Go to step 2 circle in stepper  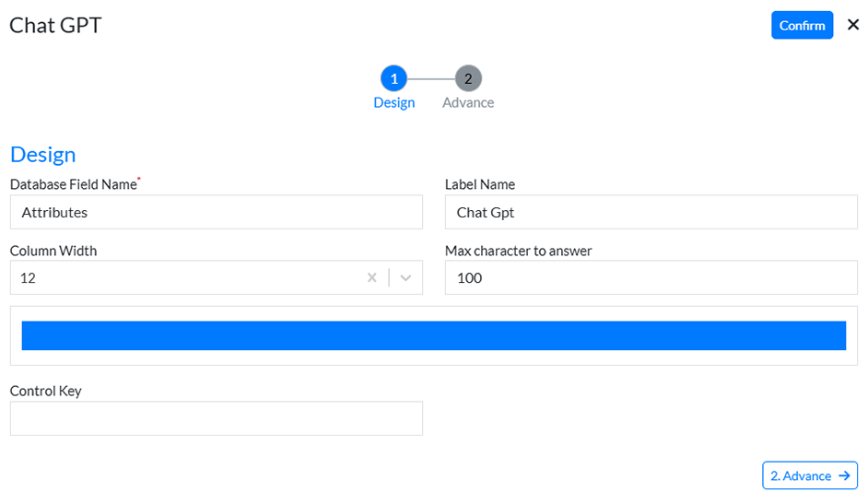pos(468,78)
